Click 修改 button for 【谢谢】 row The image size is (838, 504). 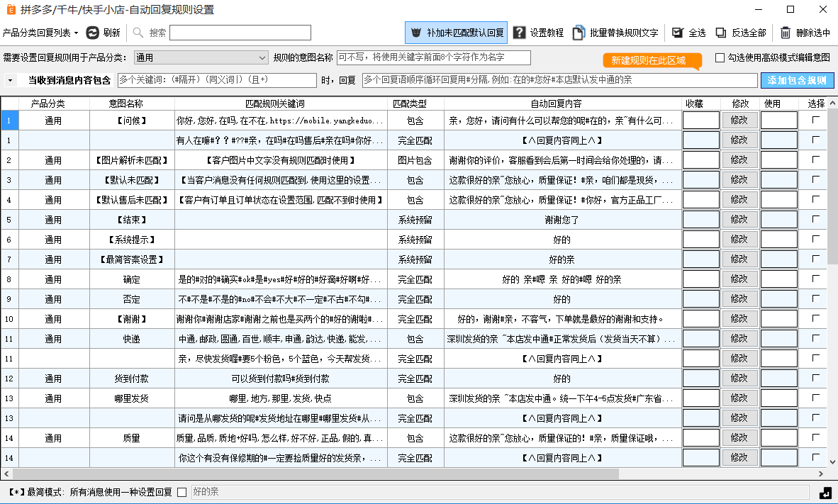739,318
